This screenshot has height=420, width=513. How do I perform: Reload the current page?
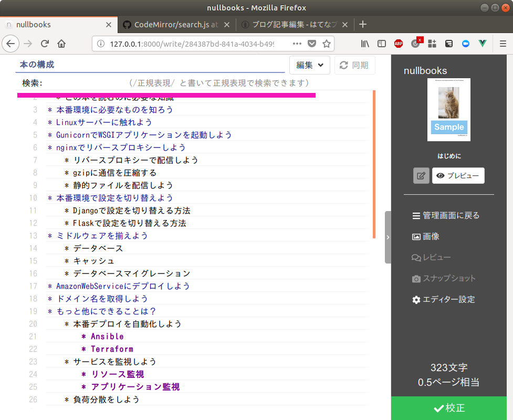tap(45, 44)
